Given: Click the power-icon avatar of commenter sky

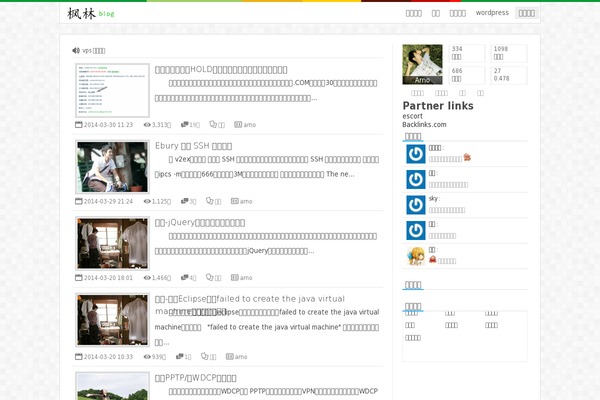Looking at the screenshot, I should (x=416, y=205).
